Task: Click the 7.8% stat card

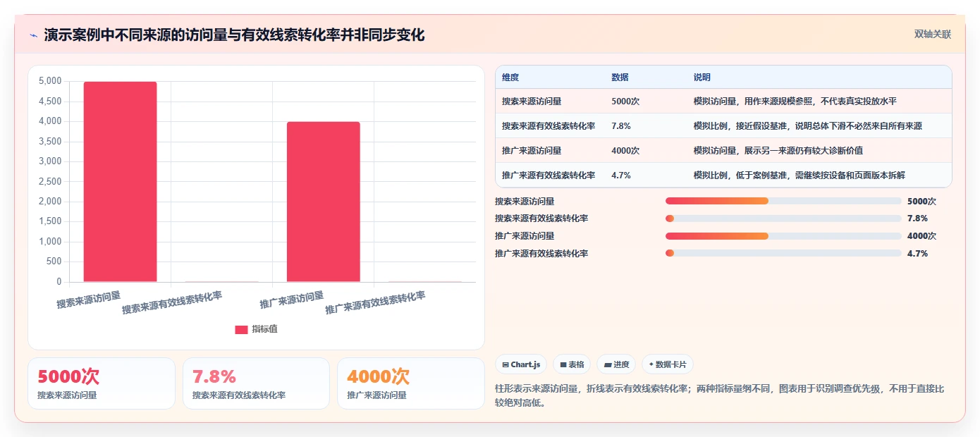Action: (x=256, y=383)
